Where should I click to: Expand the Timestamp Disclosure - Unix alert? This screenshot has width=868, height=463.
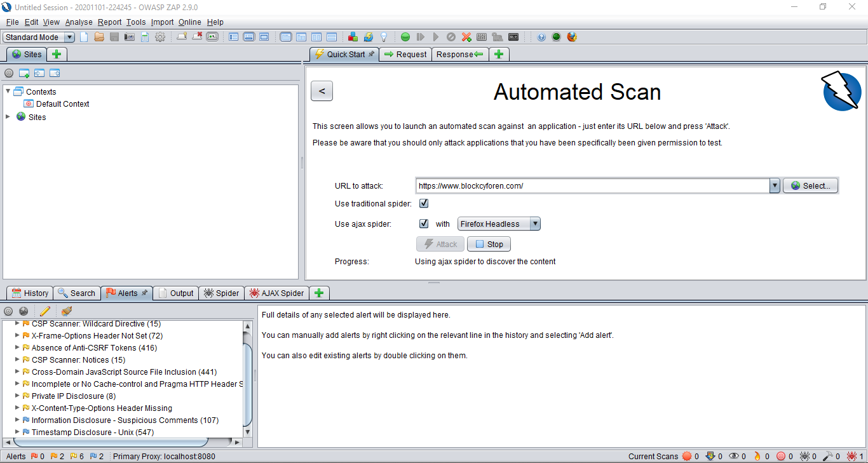point(18,432)
